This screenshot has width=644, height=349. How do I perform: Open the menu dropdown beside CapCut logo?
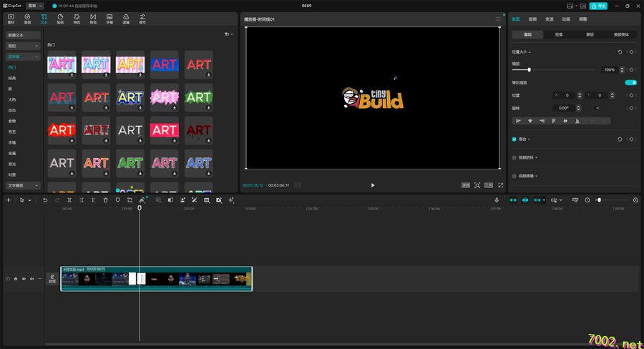click(x=35, y=6)
